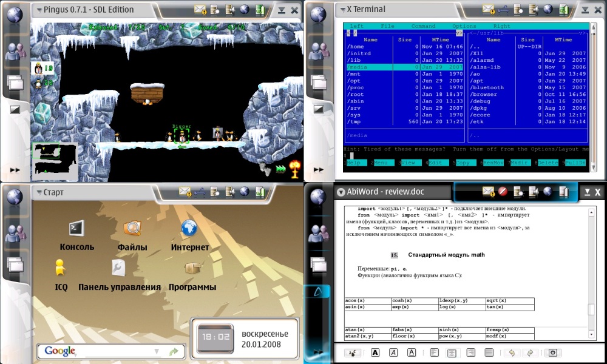Screen dimensions: 607x364
Task: Click the RenMov function key label
Action: coord(493,163)
